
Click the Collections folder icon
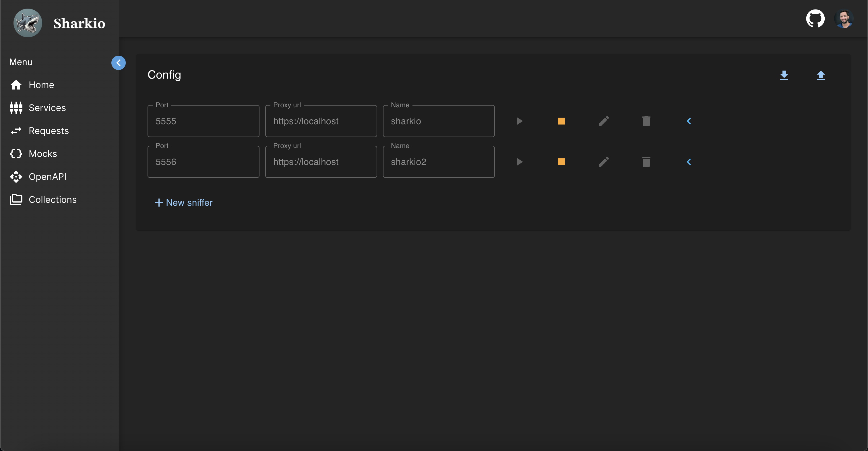coord(16,199)
